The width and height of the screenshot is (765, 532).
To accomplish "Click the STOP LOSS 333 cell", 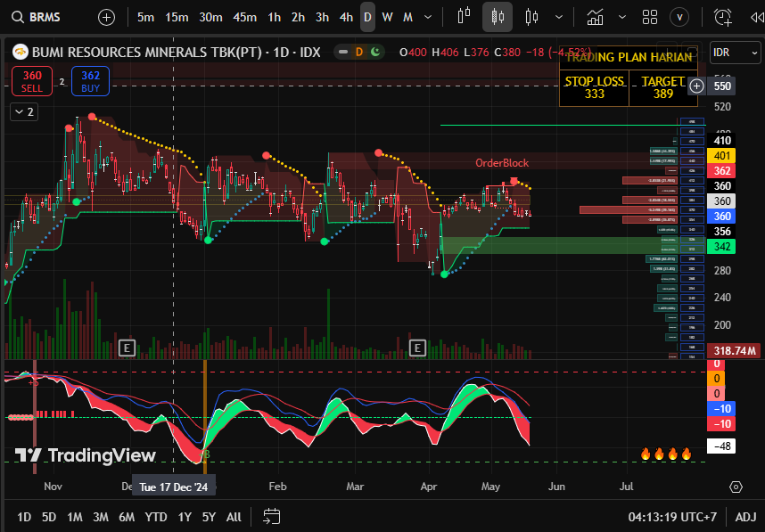I will (x=594, y=87).
